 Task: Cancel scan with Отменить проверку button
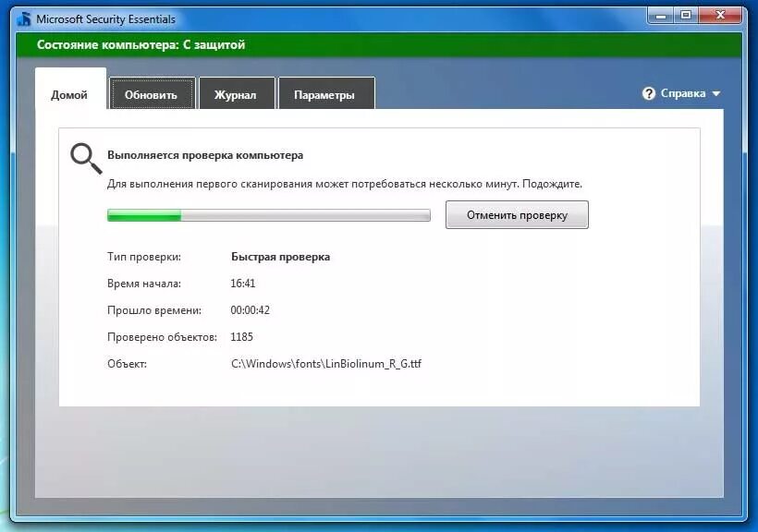point(517,215)
